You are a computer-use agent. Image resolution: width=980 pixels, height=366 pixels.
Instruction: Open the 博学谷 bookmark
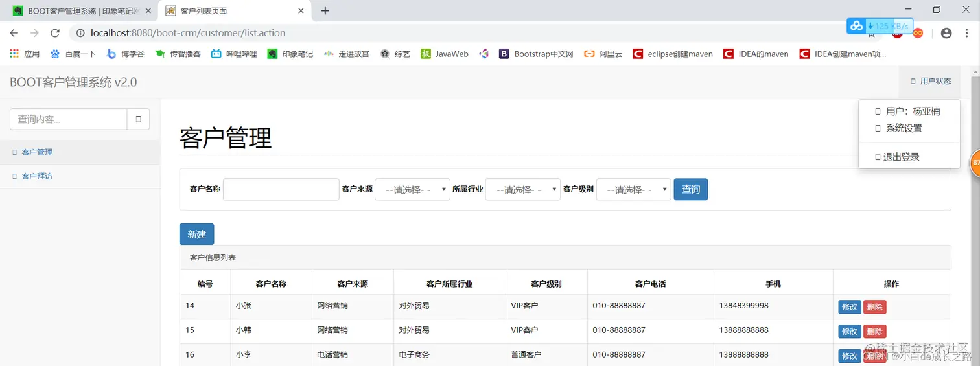(x=126, y=54)
